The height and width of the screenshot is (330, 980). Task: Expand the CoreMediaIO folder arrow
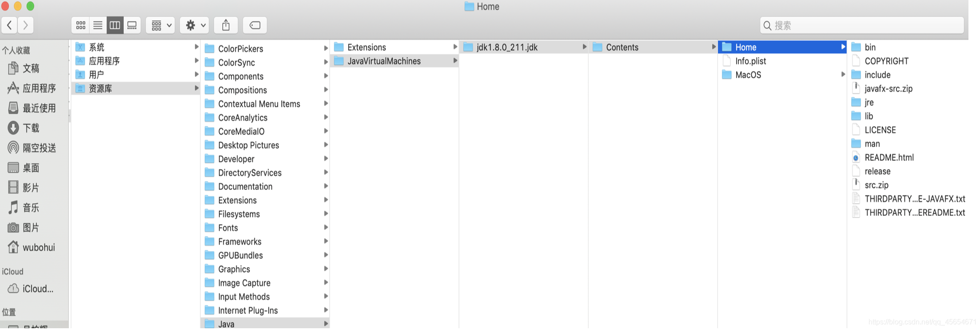click(x=326, y=132)
